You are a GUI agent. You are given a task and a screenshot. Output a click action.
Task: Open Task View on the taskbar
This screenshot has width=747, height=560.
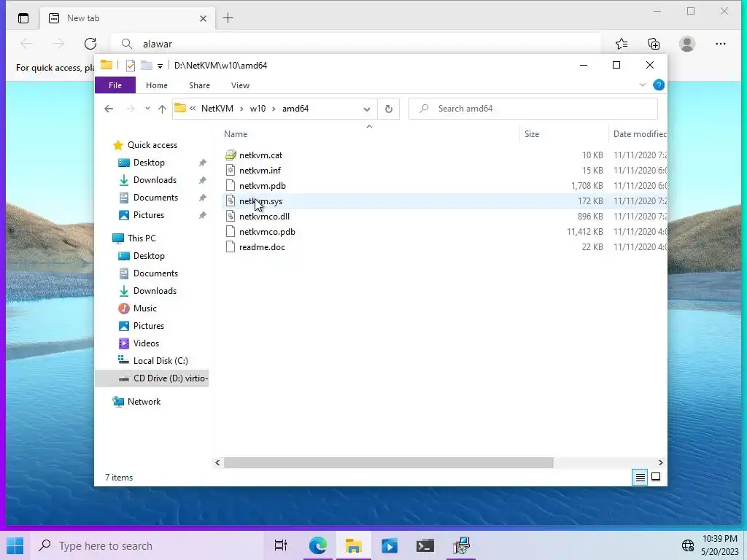click(281, 545)
